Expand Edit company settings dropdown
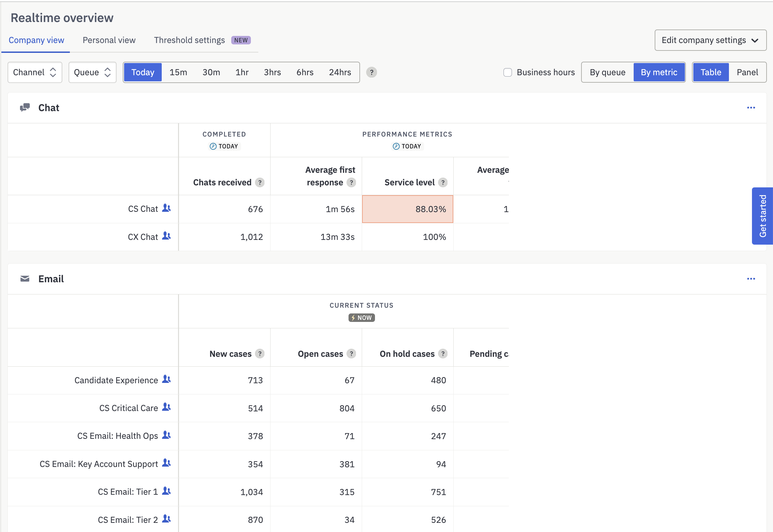Image resolution: width=773 pixels, height=532 pixels. [710, 40]
